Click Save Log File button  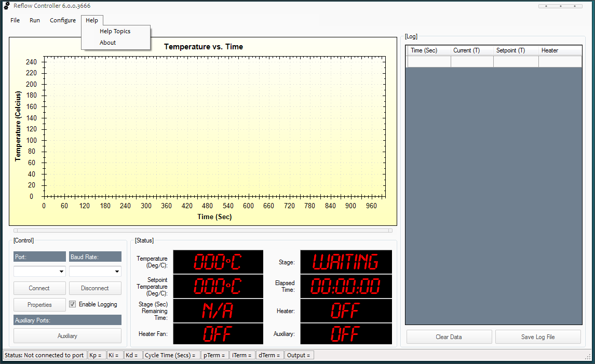[538, 337]
